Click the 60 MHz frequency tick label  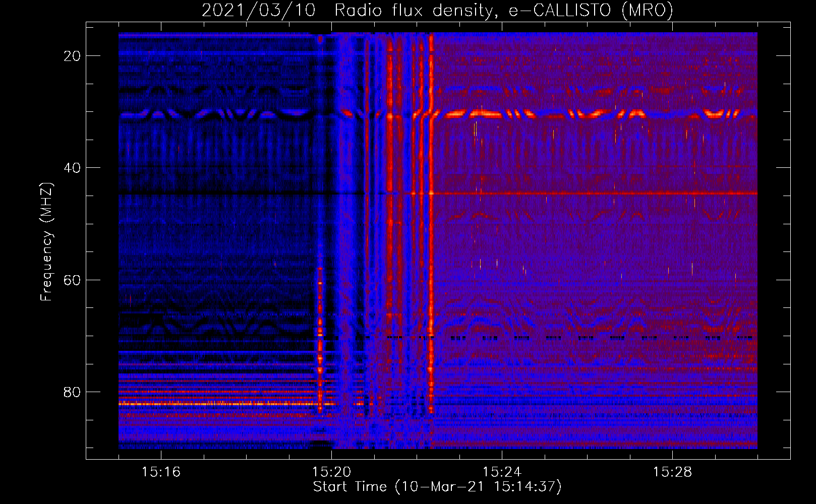tap(72, 280)
